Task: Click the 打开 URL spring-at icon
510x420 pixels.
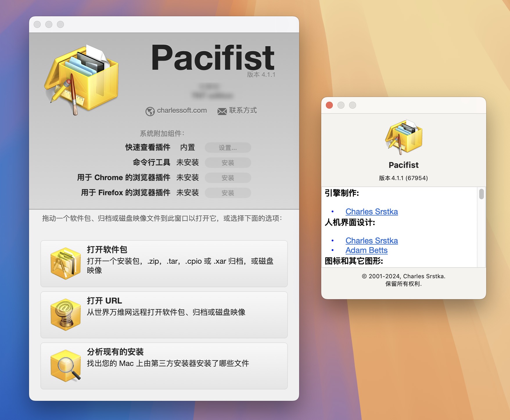Action: [x=65, y=315]
